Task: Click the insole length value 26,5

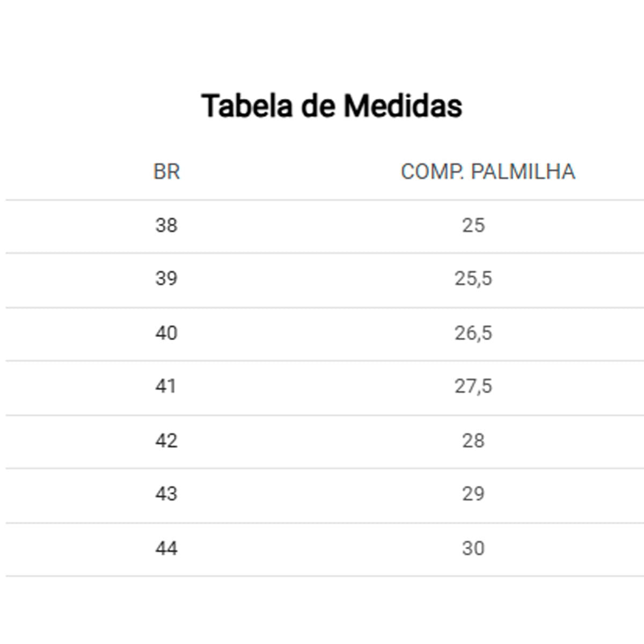Action: 473,333
